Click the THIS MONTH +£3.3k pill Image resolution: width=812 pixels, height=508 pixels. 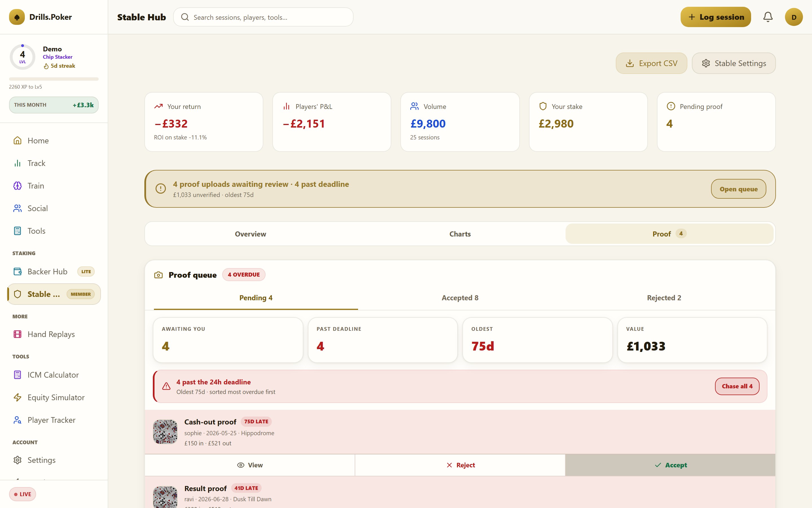[x=54, y=105]
